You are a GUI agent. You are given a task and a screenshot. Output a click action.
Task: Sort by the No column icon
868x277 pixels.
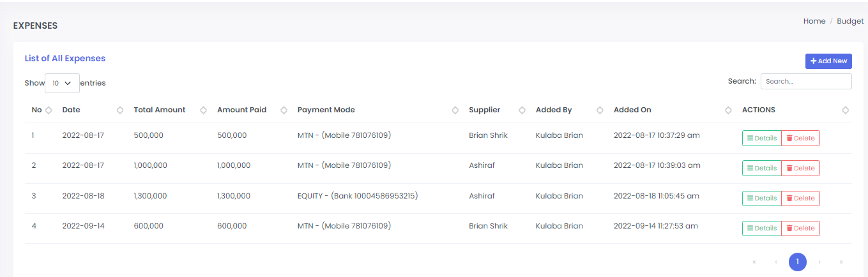click(x=49, y=110)
